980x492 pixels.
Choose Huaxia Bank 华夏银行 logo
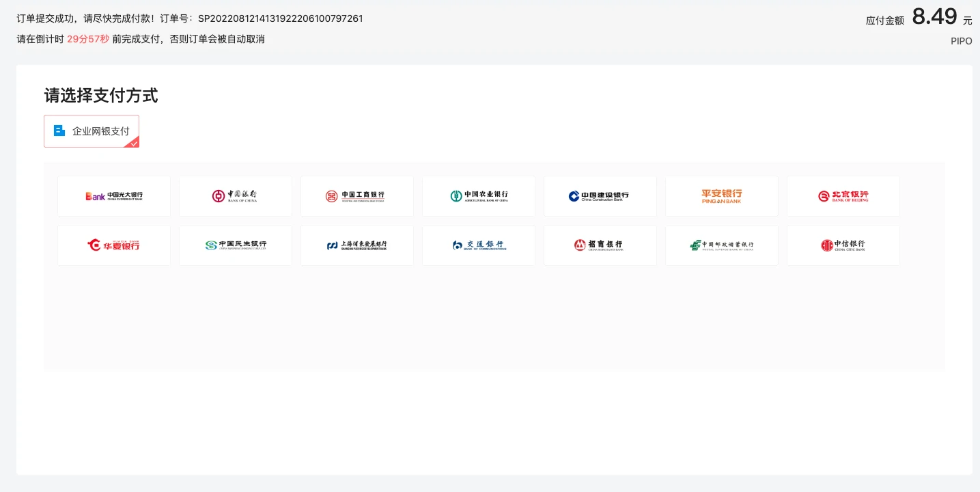click(x=114, y=245)
